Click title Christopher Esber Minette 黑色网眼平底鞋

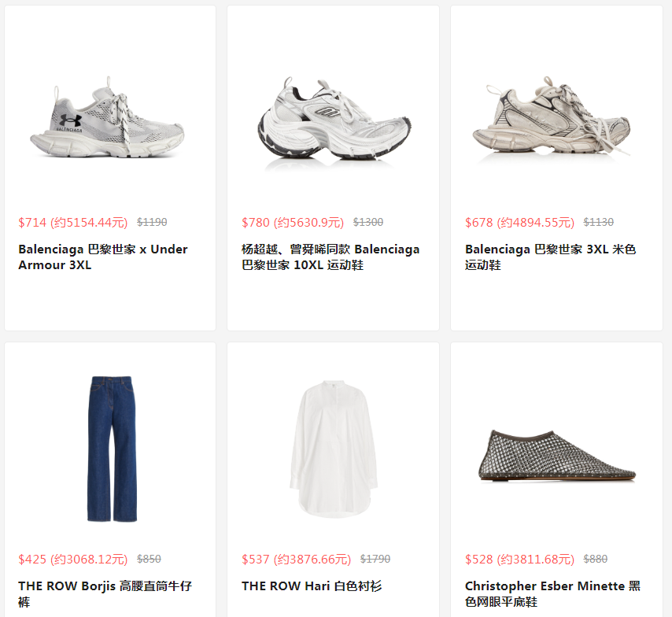552,593
